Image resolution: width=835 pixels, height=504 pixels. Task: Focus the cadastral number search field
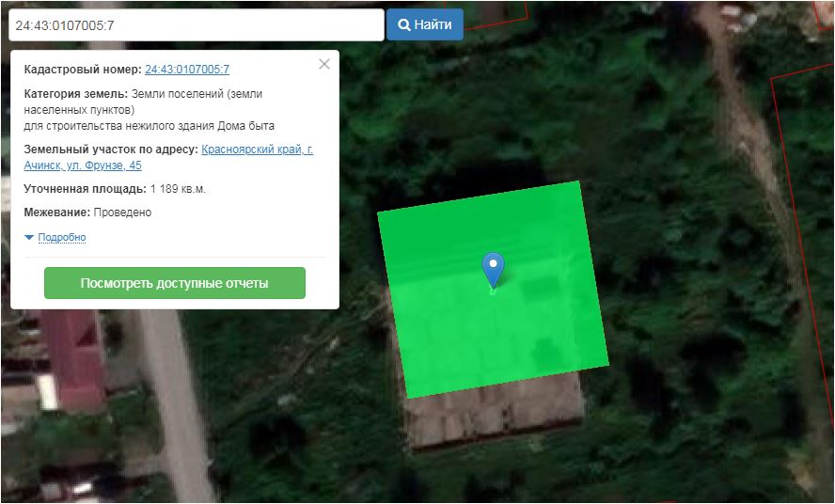click(196, 24)
